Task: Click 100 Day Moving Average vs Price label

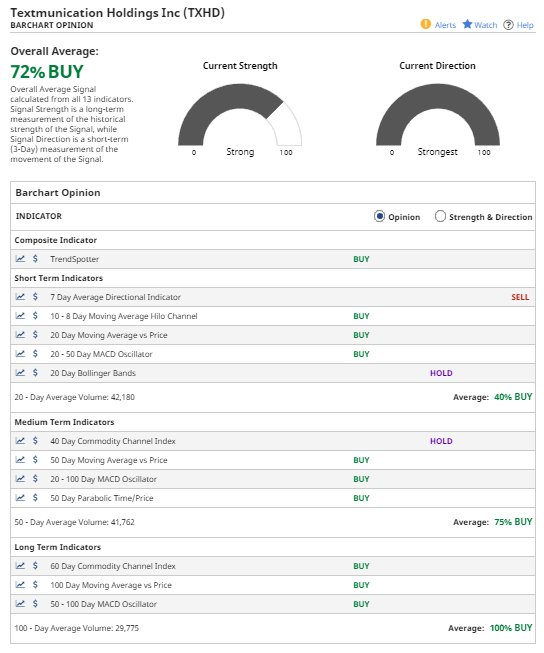Action: coord(111,585)
